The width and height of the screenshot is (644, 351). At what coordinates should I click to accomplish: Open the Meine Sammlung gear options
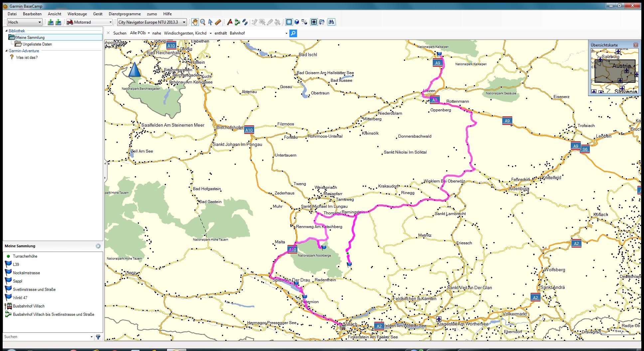click(98, 246)
